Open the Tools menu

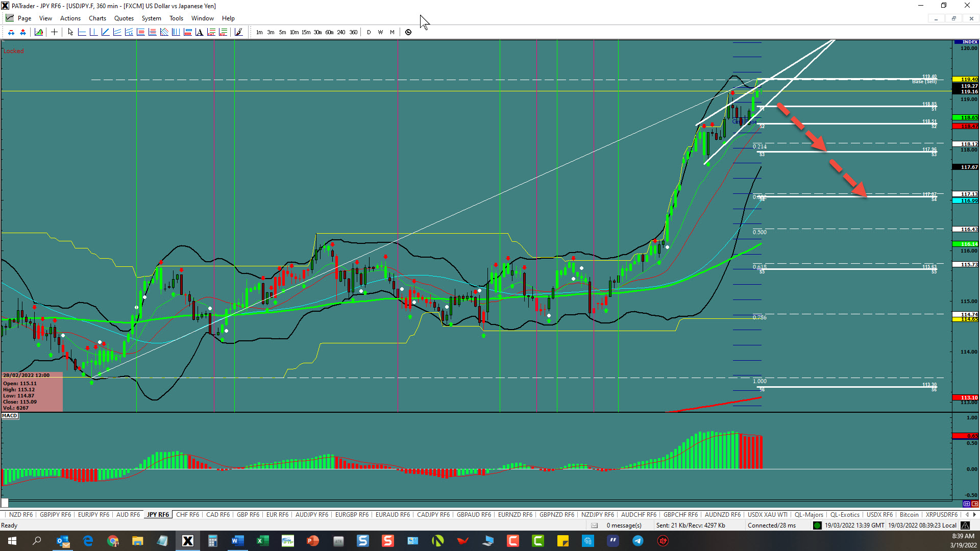pyautogui.click(x=176, y=18)
